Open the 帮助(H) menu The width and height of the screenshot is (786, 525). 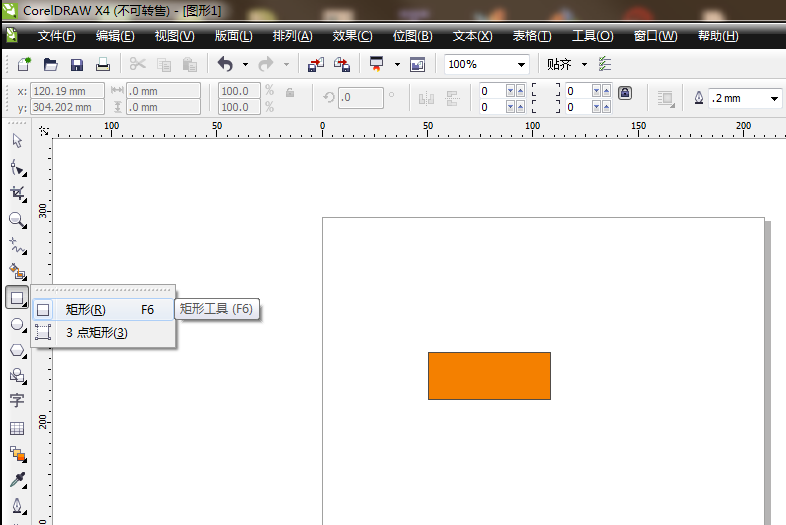pos(718,36)
